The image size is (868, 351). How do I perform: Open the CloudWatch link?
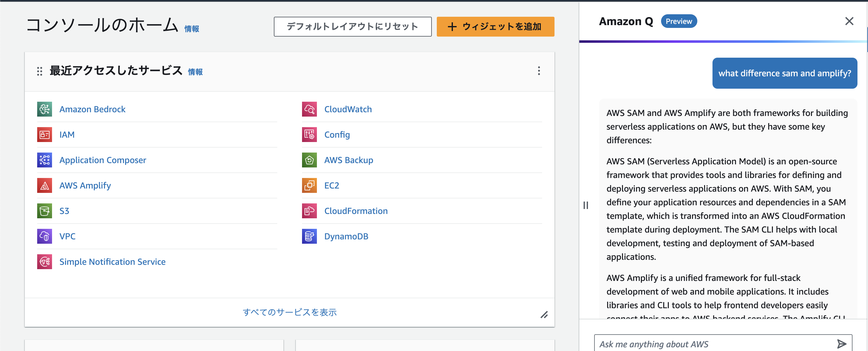tap(348, 109)
